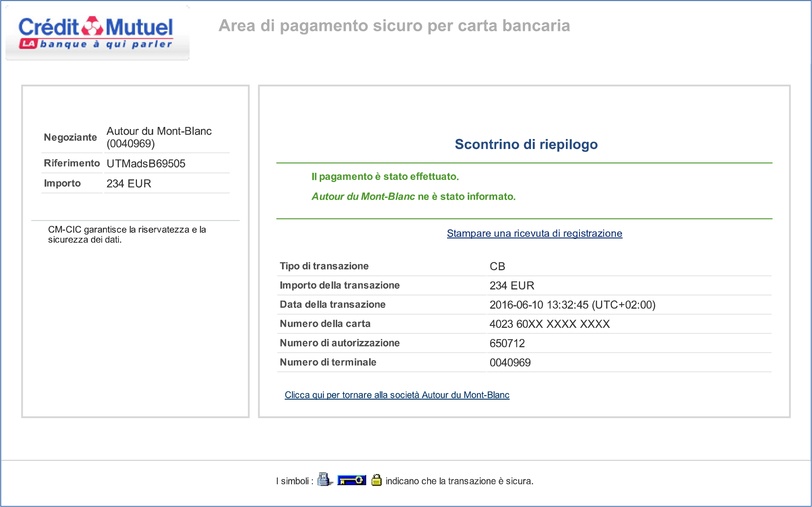812x507 pixels.
Task: Click the computer security symbol icon
Action: [325, 480]
